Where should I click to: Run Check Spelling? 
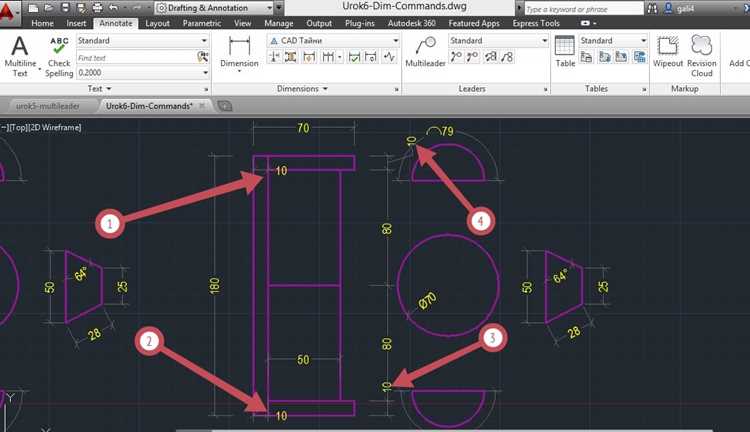59,56
